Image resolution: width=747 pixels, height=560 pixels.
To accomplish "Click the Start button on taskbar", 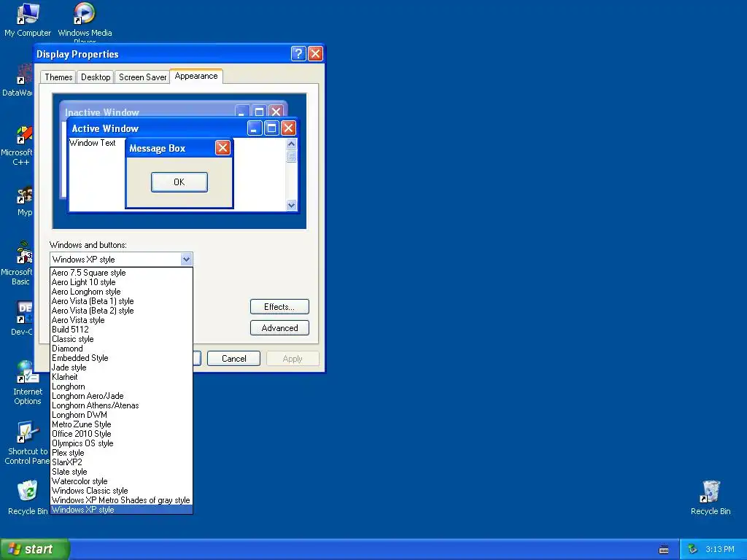I will point(35,549).
